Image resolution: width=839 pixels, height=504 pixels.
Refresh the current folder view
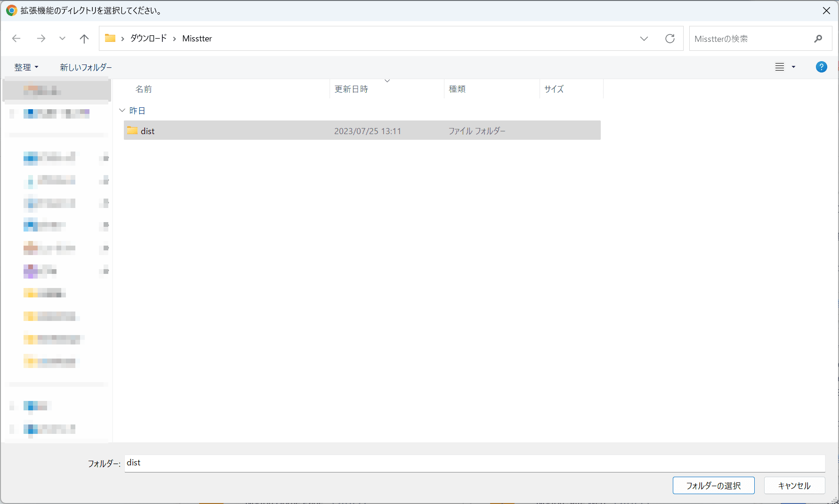[x=670, y=38]
